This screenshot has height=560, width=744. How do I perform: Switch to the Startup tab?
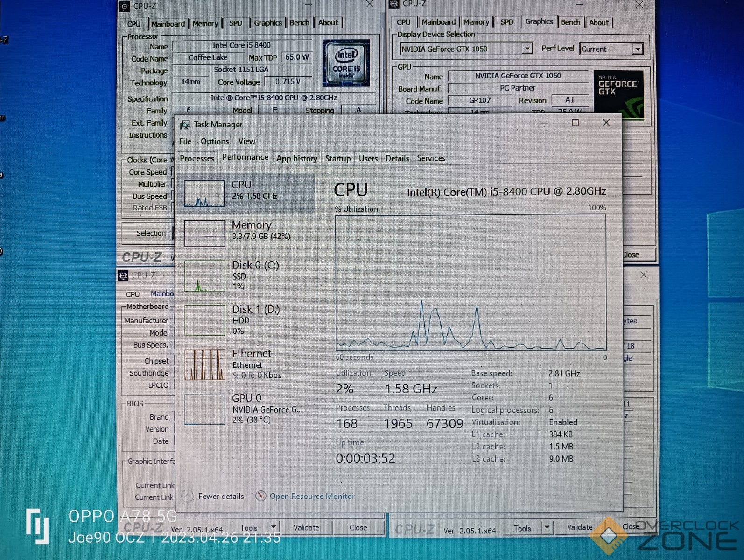[338, 158]
